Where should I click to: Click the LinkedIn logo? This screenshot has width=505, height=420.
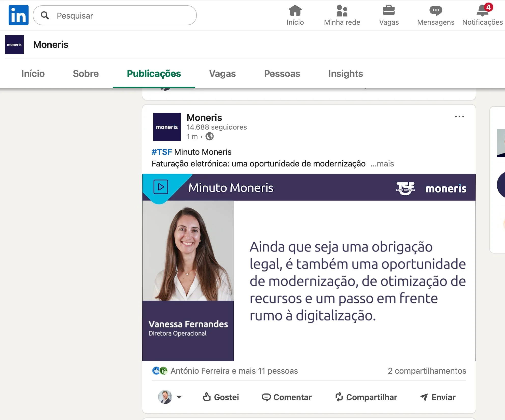pos(19,15)
